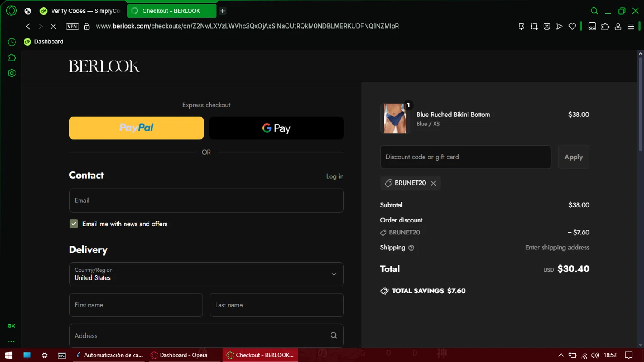Click the Last name field

pyautogui.click(x=276, y=305)
